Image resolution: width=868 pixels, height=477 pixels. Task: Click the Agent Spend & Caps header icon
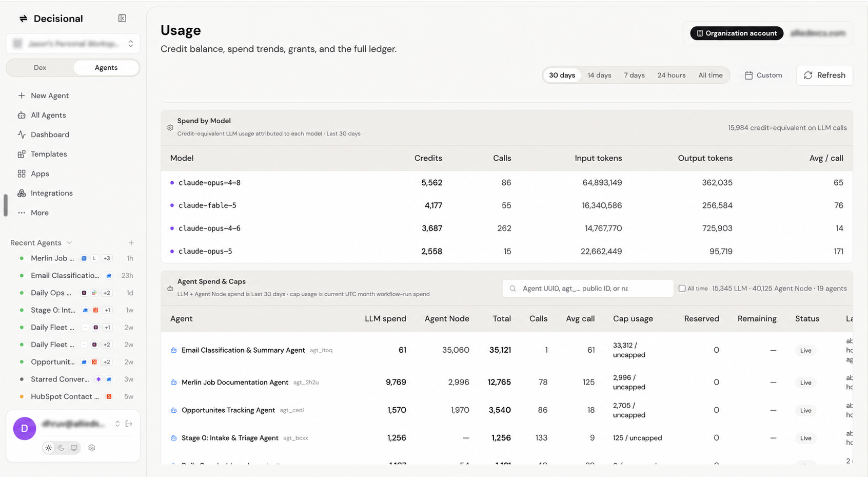click(170, 288)
